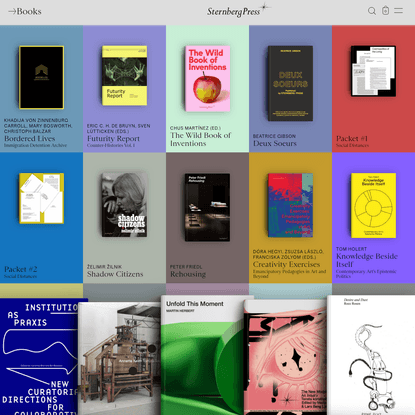Click the Creativity Exercises book cover

click(x=290, y=205)
